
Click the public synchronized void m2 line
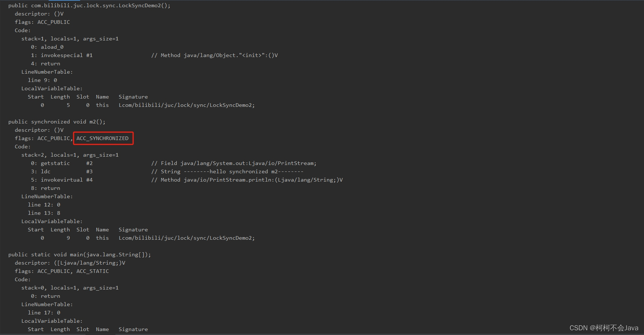[x=57, y=122]
